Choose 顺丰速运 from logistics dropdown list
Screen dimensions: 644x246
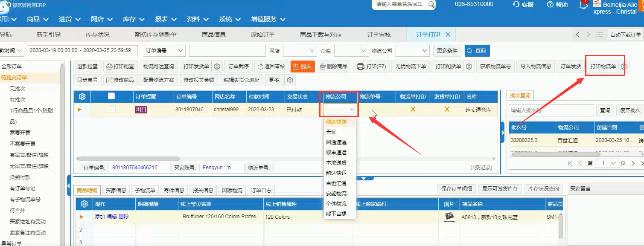point(336,153)
